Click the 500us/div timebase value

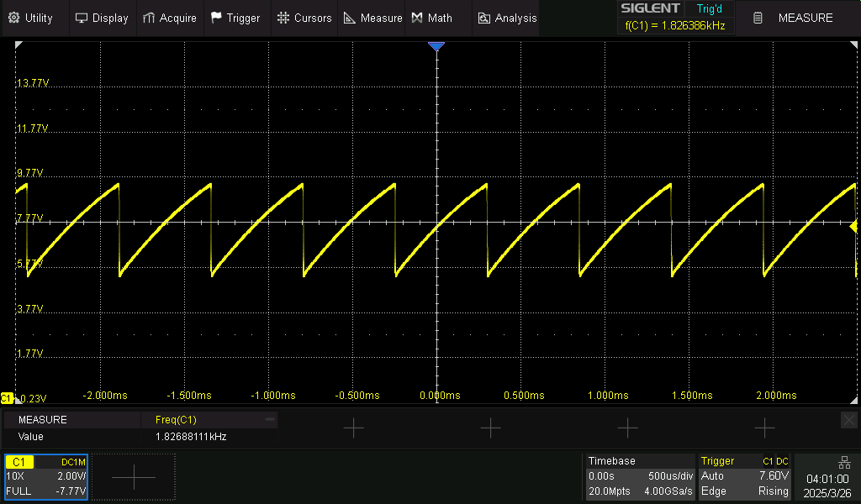(670, 476)
